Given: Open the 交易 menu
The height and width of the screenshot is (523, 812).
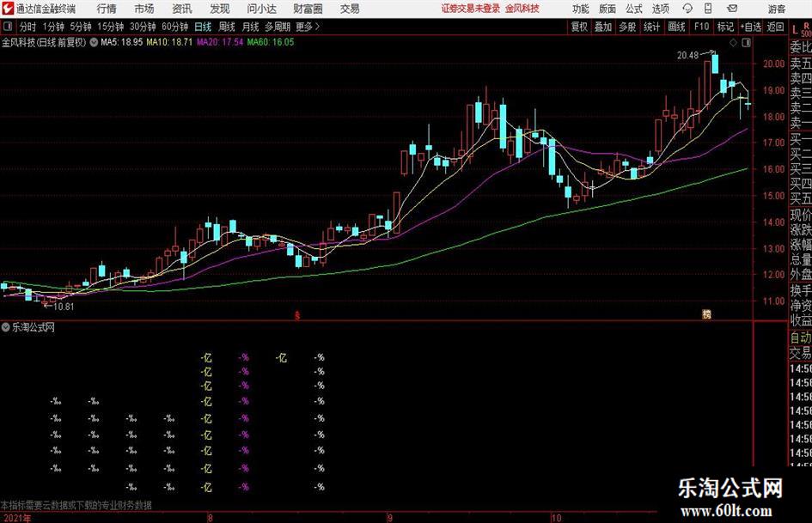Looking at the screenshot, I should tap(350, 9).
